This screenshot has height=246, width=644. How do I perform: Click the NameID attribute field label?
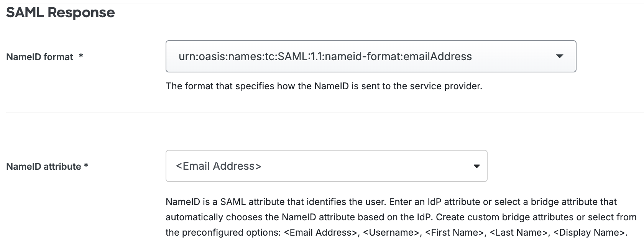[44, 167]
